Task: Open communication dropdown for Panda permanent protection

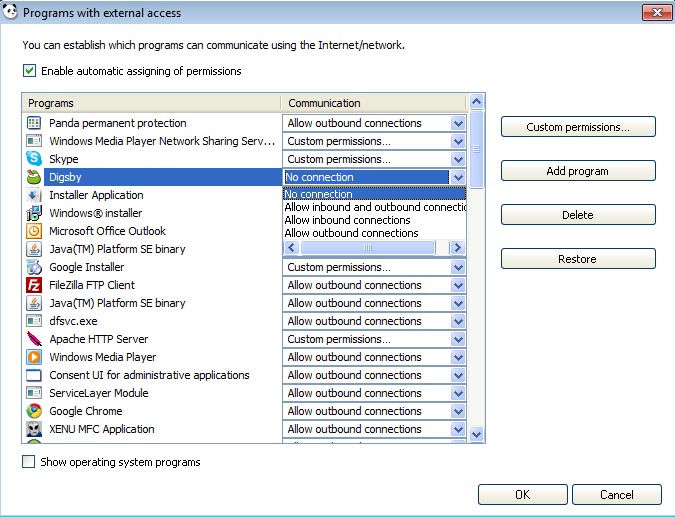Action: (x=458, y=123)
